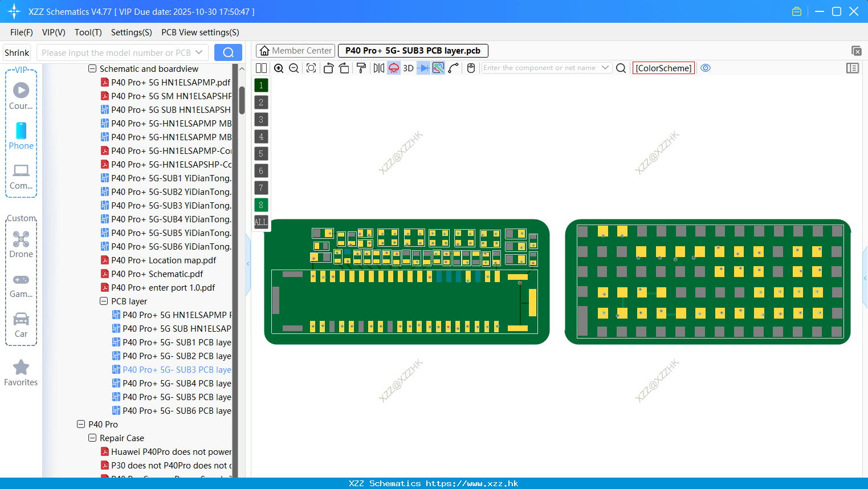This screenshot has width=868, height=489.
Task: Click the split view layout icon
Action: click(x=261, y=68)
